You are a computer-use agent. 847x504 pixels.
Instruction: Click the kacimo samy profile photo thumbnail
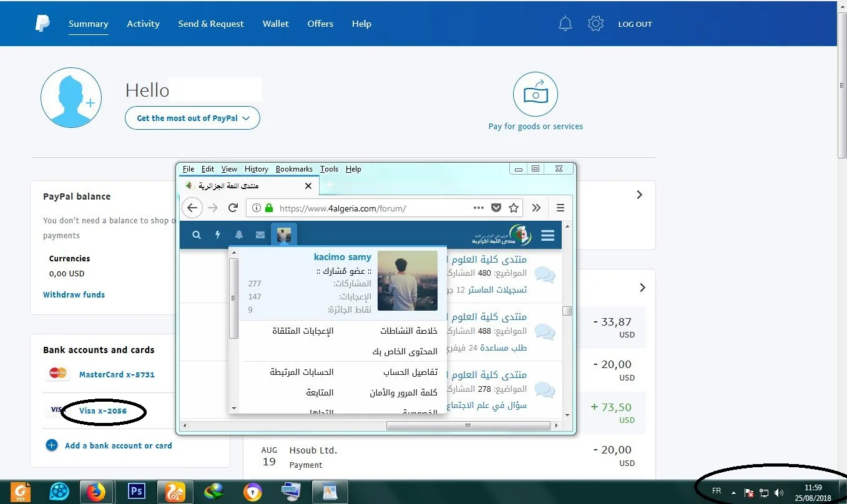point(408,281)
